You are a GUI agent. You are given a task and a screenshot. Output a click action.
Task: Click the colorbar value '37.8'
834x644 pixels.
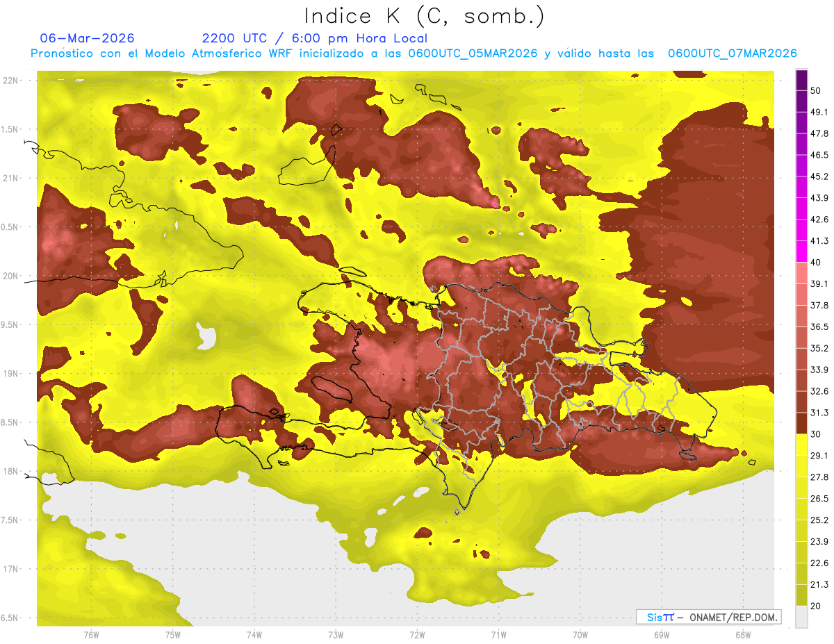[819, 305]
